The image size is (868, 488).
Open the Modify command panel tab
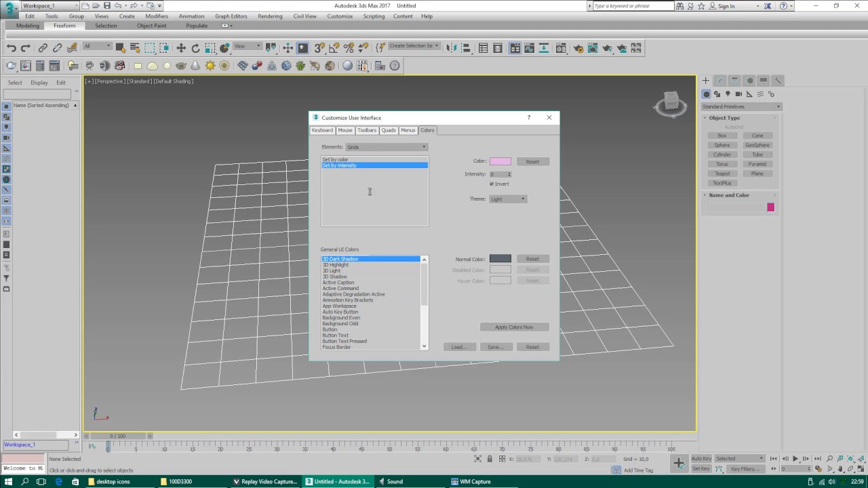(x=720, y=81)
